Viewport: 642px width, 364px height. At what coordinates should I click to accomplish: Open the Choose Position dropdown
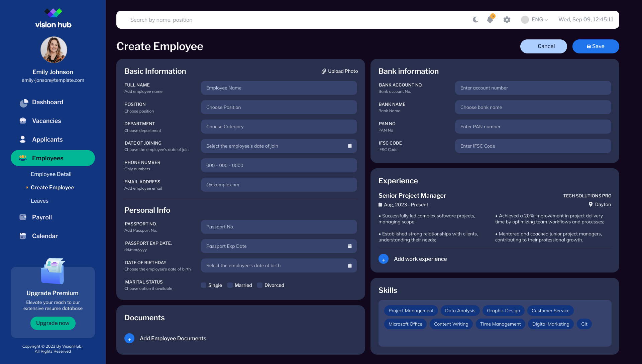coord(279,107)
